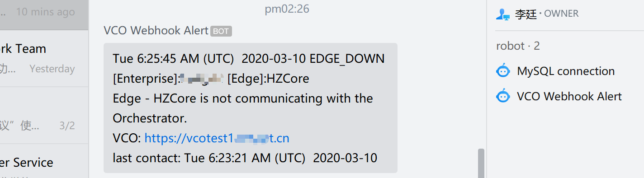Click the member name 李廷
The image size is (644, 178).
[526, 14]
